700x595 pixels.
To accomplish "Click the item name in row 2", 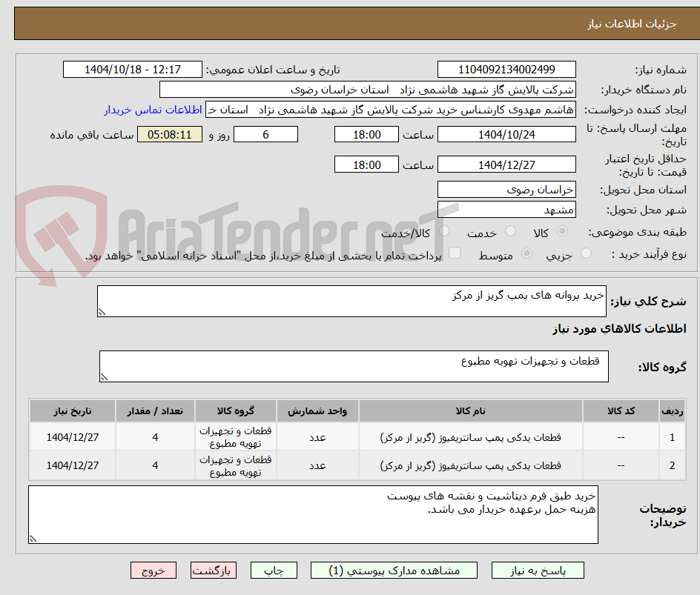I will pos(471,465).
